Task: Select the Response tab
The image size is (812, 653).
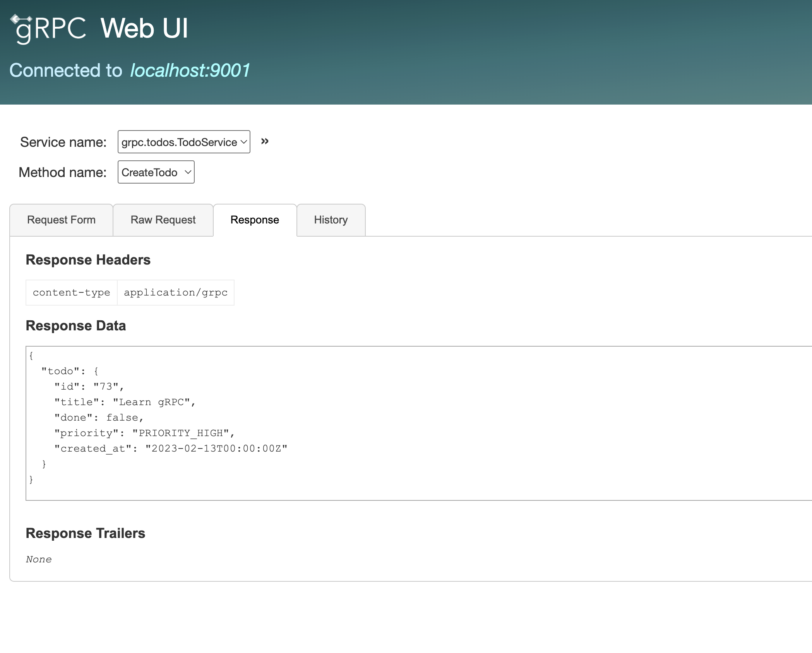Action: pyautogui.click(x=254, y=220)
